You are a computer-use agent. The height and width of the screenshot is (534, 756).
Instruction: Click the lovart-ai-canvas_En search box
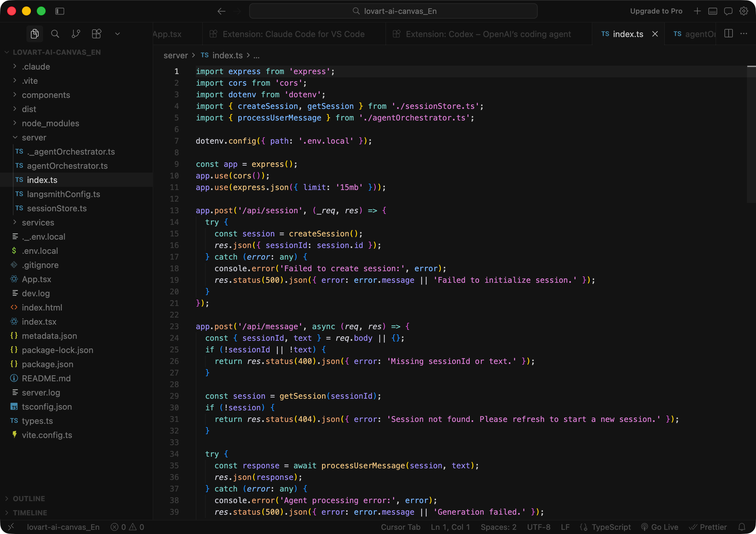393,11
